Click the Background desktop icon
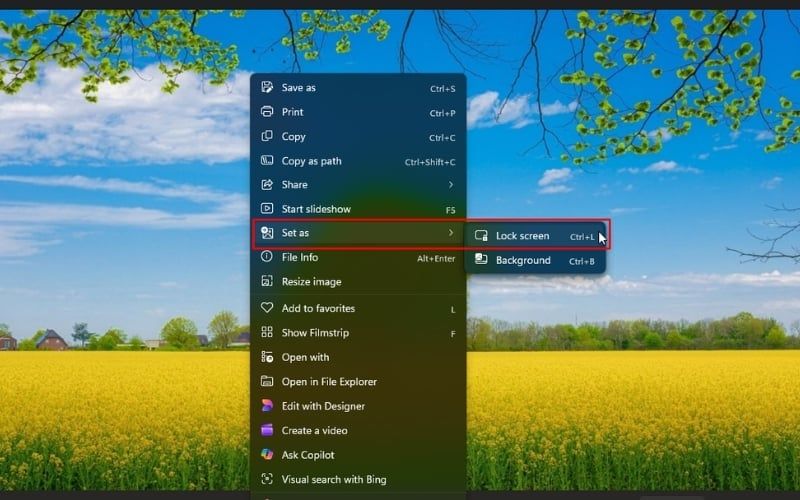Image resolution: width=800 pixels, height=500 pixels. coord(481,259)
